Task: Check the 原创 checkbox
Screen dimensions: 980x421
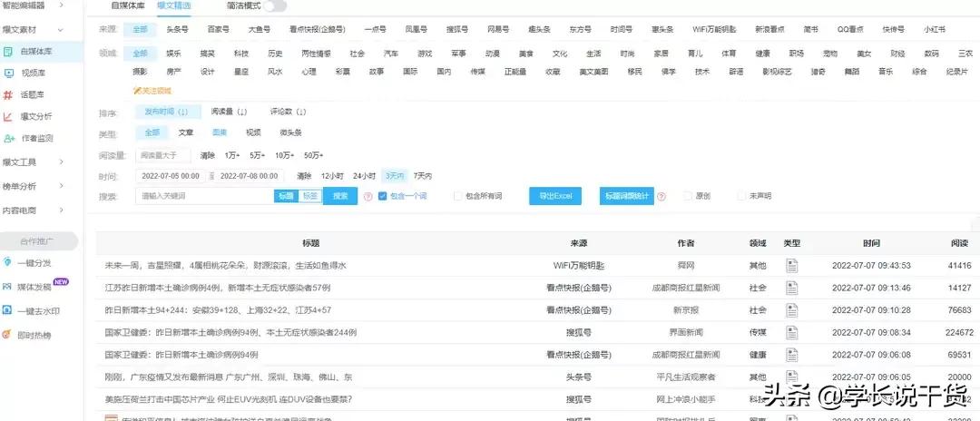Action: click(688, 196)
